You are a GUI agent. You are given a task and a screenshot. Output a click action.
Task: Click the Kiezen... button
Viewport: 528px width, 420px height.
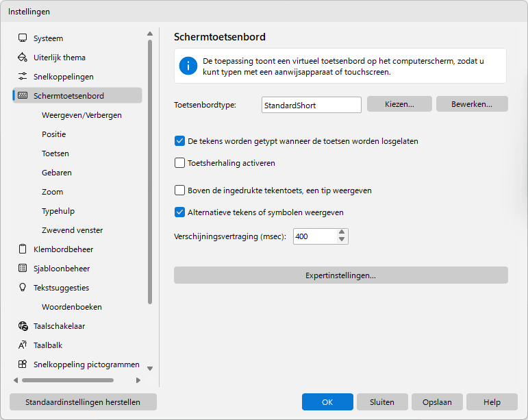(x=399, y=104)
